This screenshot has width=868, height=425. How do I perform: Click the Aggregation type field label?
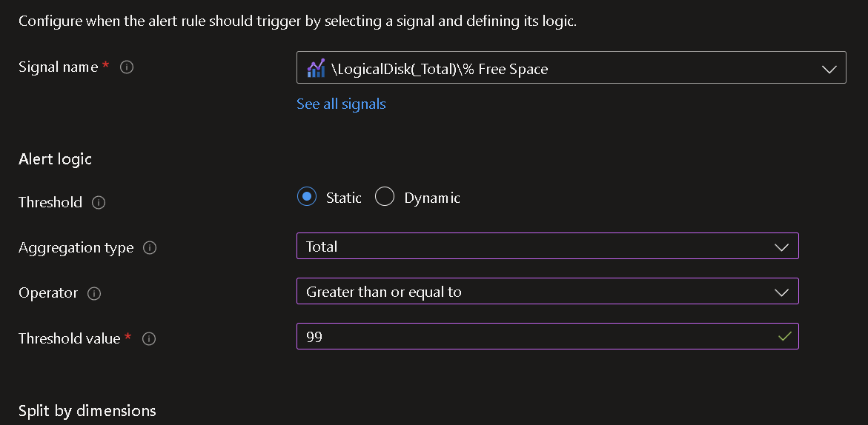click(76, 247)
